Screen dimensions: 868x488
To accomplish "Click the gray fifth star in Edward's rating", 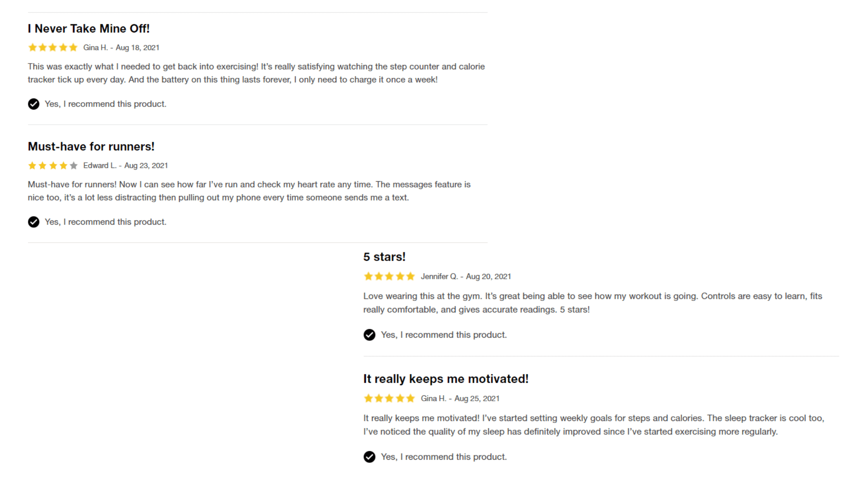I will (x=74, y=166).
